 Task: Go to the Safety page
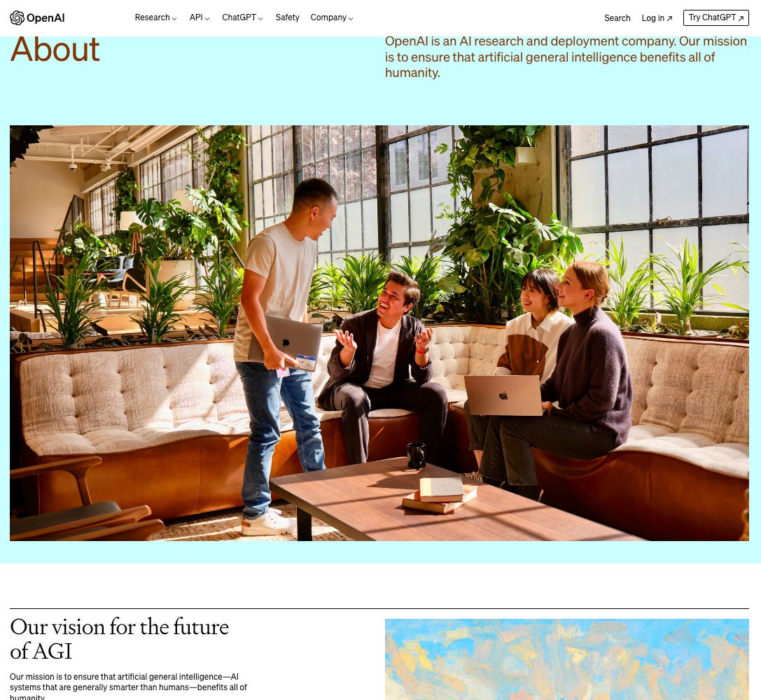(x=287, y=17)
